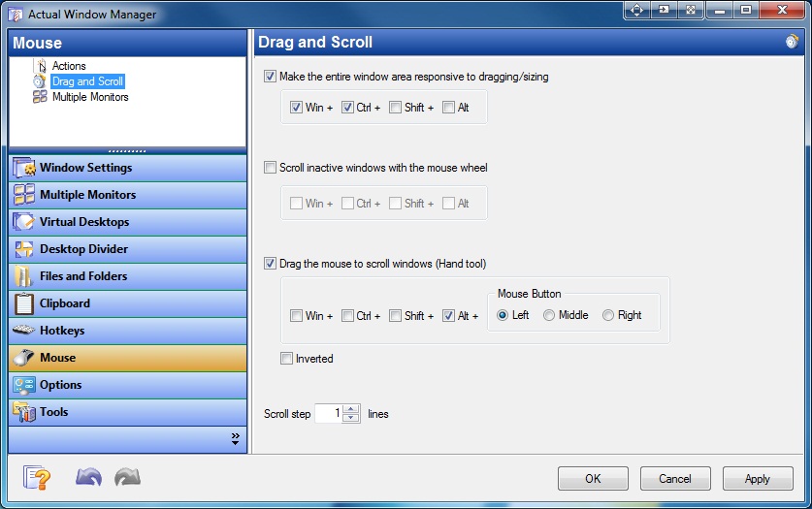Click the title bar icon after the move arrows
Screen dimensions: 812x509
tap(664, 10)
